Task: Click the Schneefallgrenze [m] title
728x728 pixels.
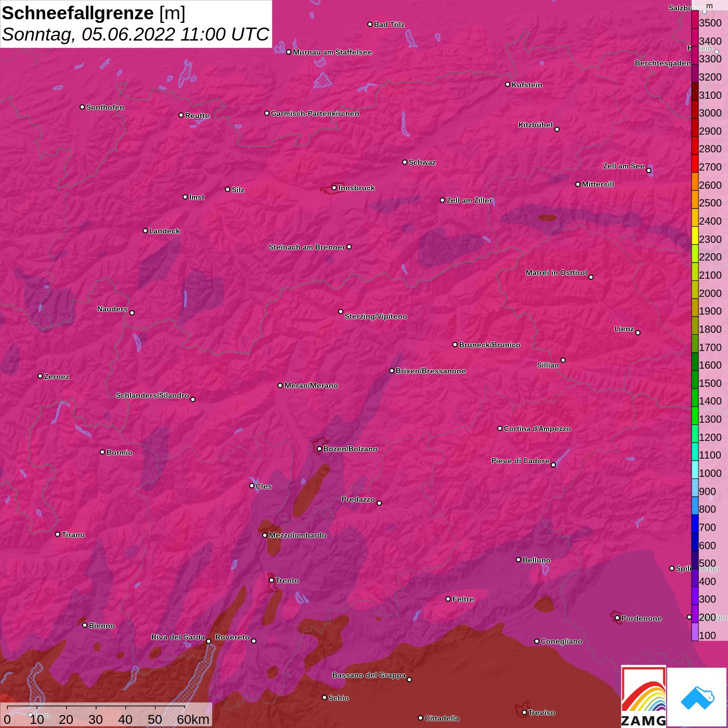Action: (94, 13)
